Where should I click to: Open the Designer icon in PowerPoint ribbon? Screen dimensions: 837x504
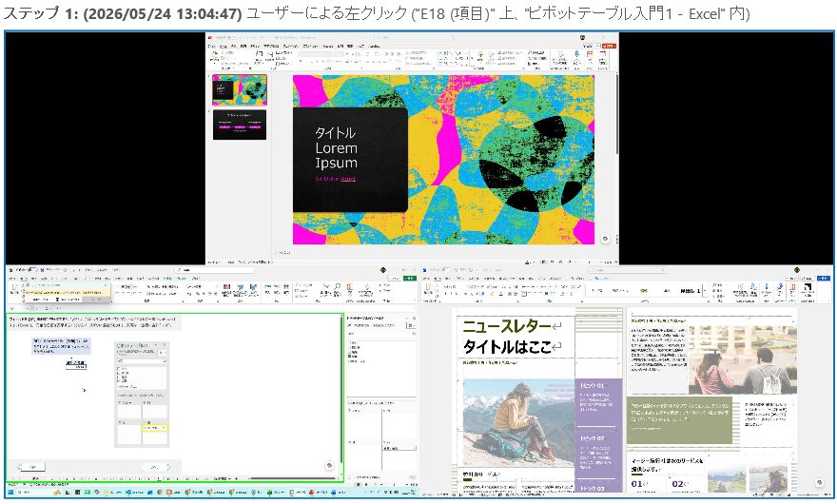point(603,57)
